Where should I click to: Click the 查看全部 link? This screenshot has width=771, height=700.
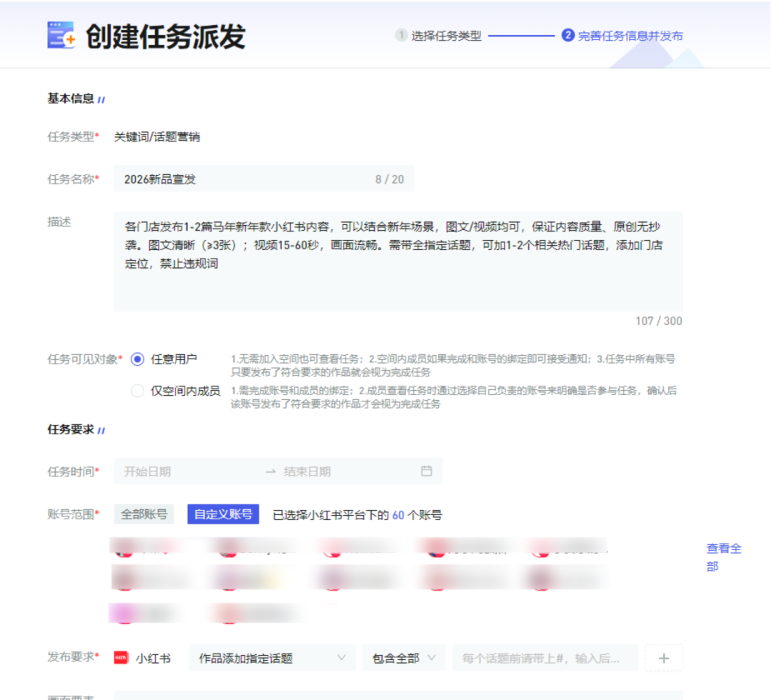[723, 557]
